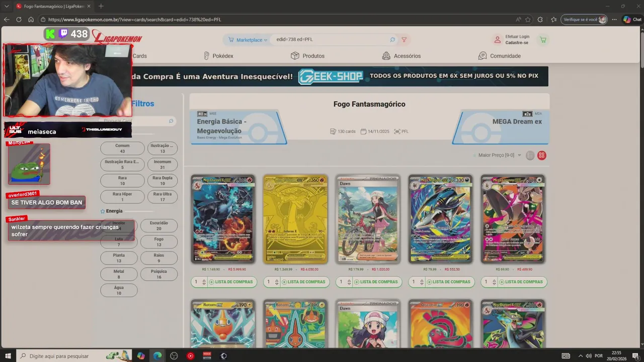
Task: Toggle the Água energy filter
Action: [x=119, y=290]
